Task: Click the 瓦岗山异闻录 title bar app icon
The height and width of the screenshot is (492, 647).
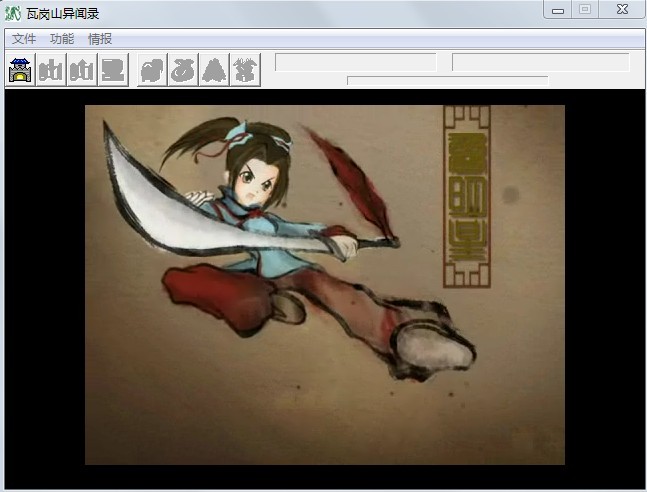Action: (x=12, y=13)
